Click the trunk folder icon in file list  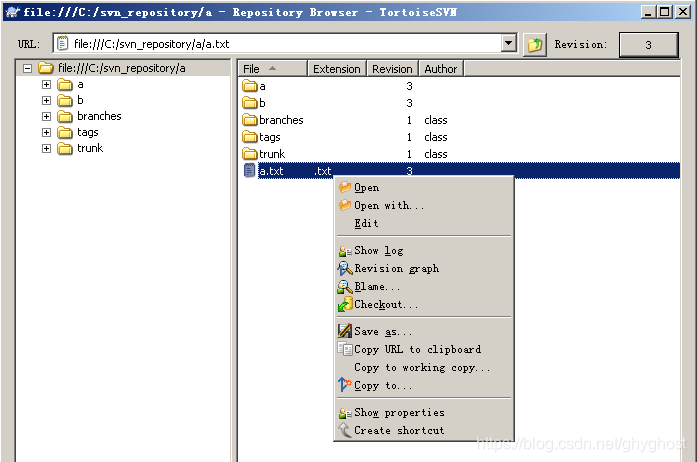click(250, 154)
